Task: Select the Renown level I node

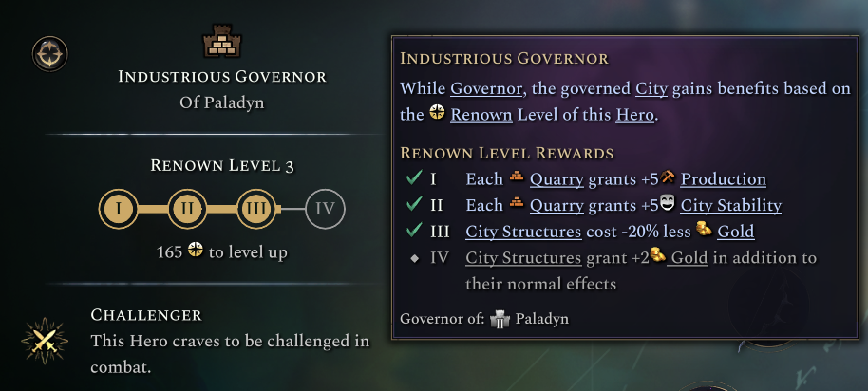Action: pyautogui.click(x=118, y=209)
